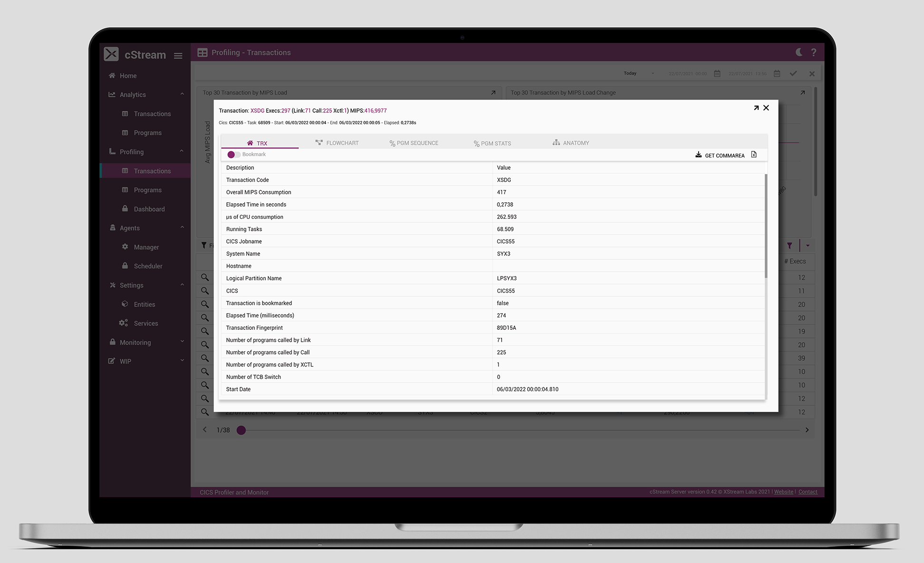The height and width of the screenshot is (563, 924).
Task: Toggle the Bookmark switch
Action: 233,154
